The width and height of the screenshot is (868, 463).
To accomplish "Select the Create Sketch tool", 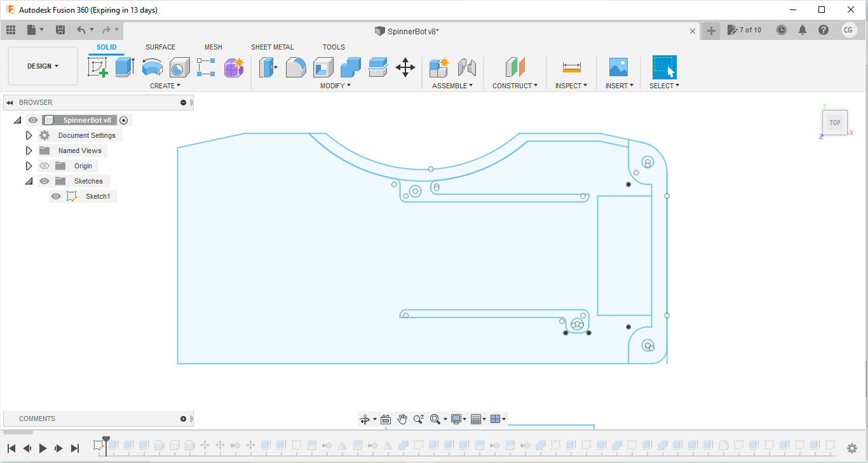I will point(98,67).
